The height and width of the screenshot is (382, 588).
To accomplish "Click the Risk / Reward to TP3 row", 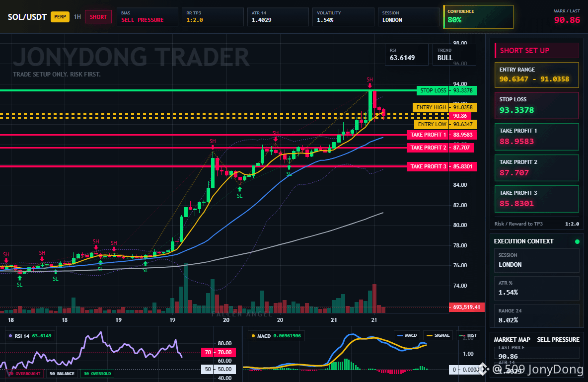I will 537,224.
